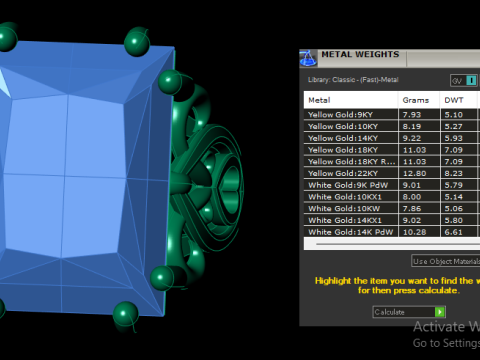Click the 8.00 grams cell

(419, 197)
